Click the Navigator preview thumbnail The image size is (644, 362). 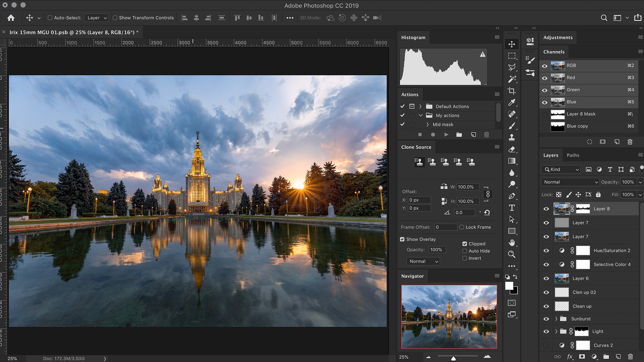point(449,317)
